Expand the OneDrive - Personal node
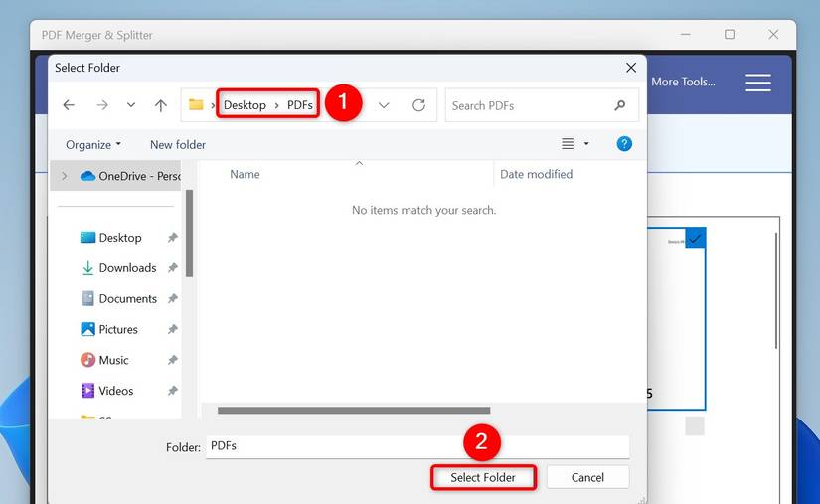 click(x=64, y=176)
